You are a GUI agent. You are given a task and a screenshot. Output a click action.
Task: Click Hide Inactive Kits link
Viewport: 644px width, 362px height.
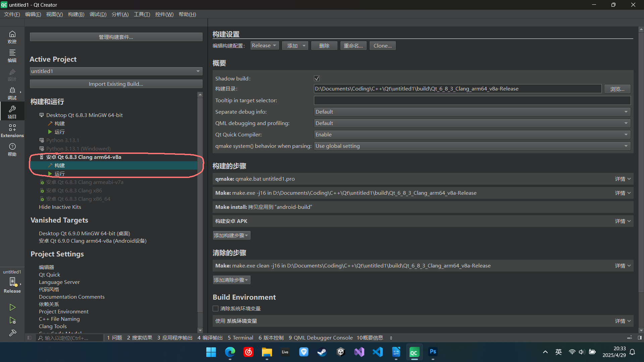[60, 207]
